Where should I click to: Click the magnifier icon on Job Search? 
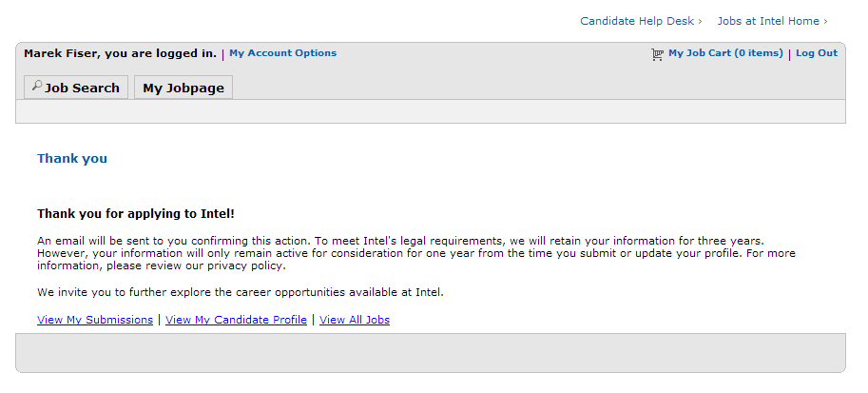[37, 87]
